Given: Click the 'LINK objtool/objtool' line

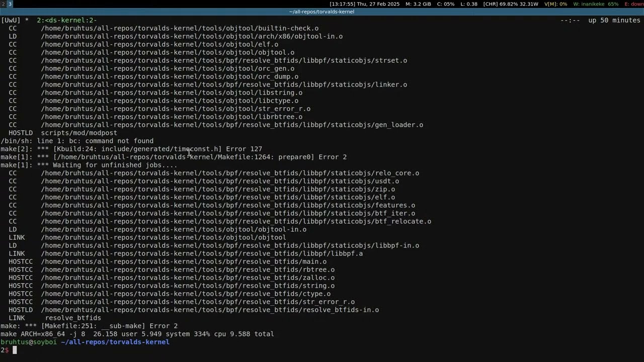Looking at the screenshot, I should pos(147,237).
